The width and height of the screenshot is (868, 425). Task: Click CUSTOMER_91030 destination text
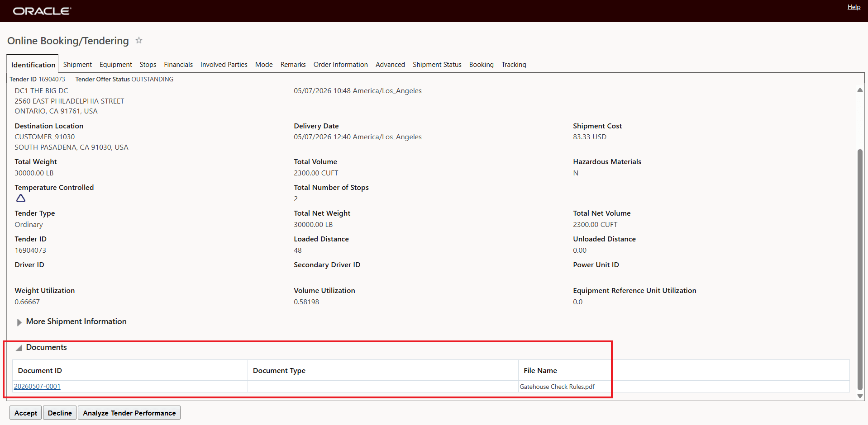[45, 137]
